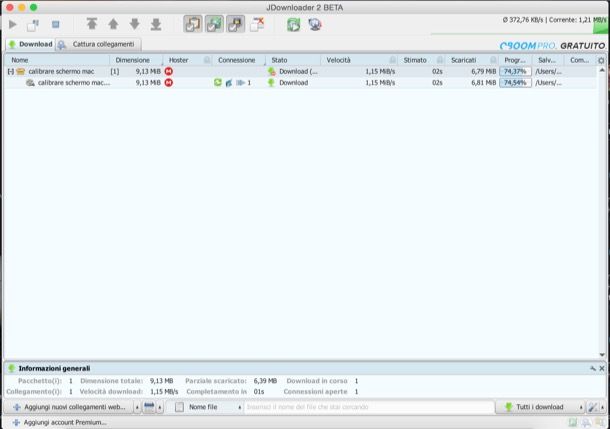
Task: Click the pause downloads toolbar icon
Action: 33,25
